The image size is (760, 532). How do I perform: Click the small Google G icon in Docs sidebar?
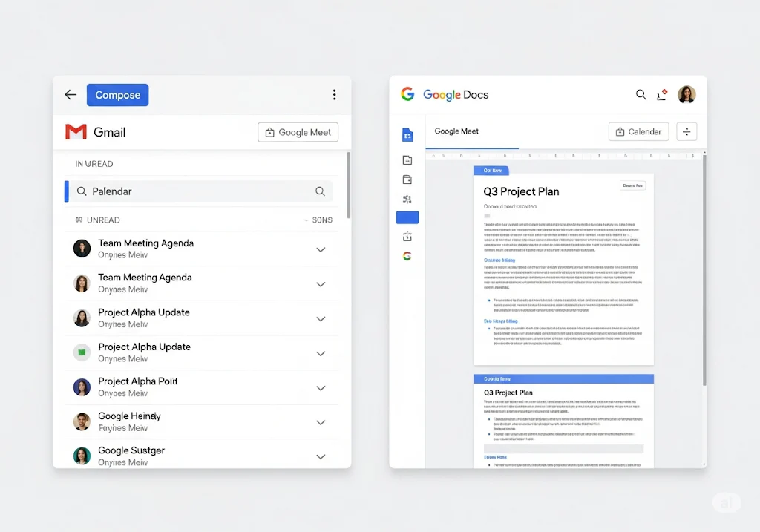(x=407, y=256)
